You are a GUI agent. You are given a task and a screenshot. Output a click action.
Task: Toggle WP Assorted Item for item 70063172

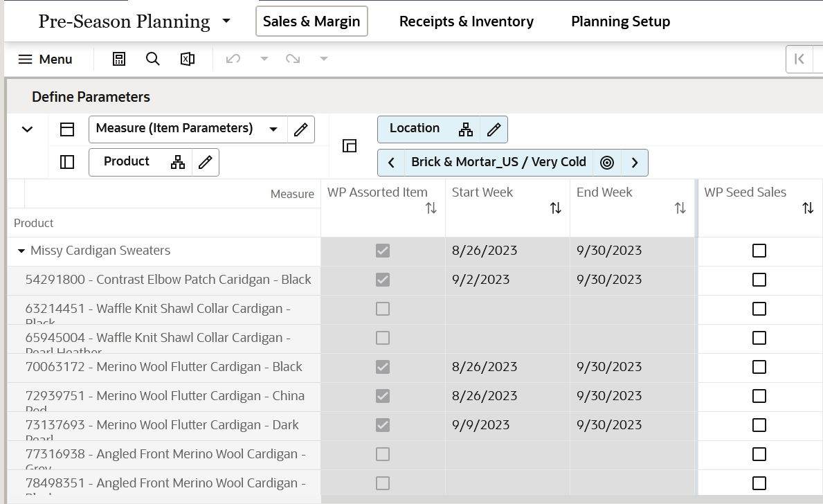point(383,367)
